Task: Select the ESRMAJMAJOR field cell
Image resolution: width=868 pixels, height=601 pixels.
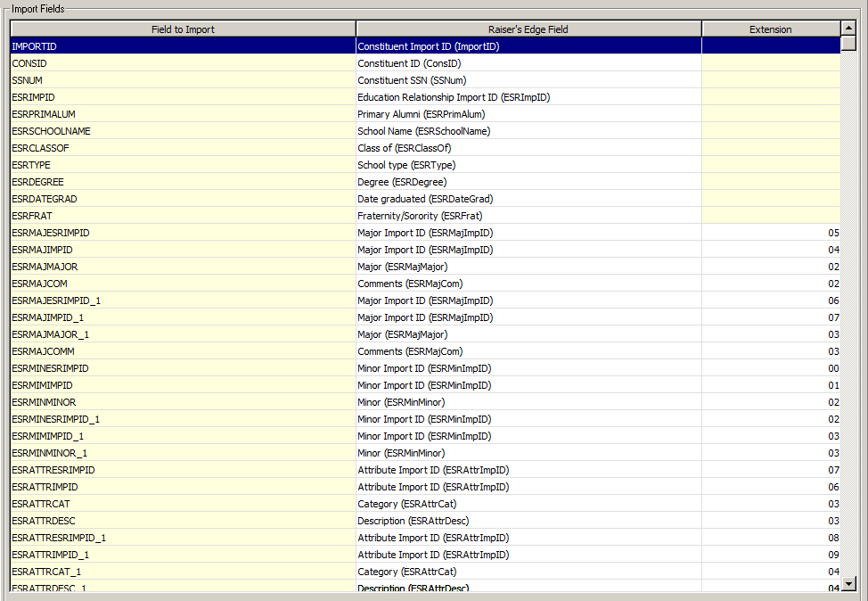Action: point(183,267)
